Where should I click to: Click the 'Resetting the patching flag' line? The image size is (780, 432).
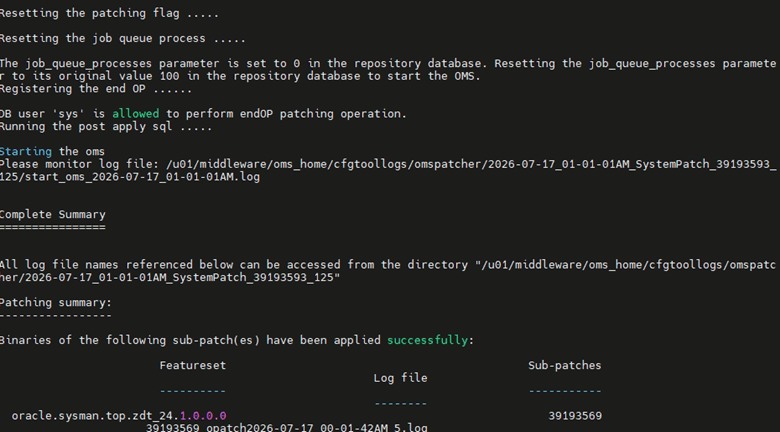click(x=109, y=13)
